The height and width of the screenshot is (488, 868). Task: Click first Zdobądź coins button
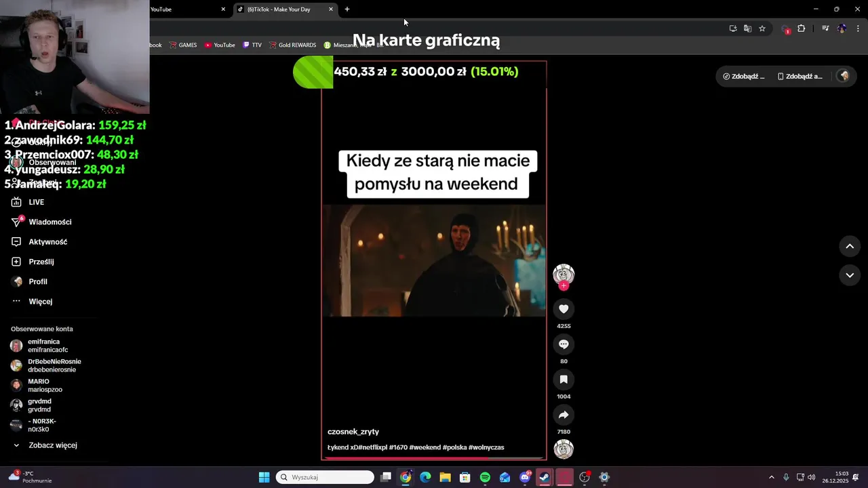(x=744, y=76)
